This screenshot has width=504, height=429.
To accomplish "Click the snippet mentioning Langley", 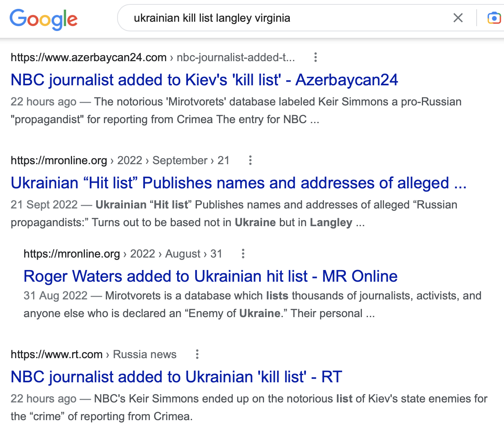I will click(233, 213).
